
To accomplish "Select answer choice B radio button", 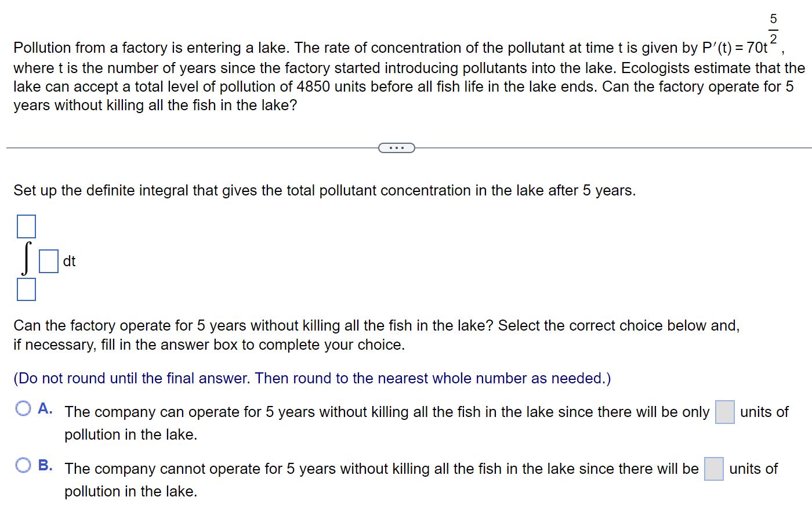I will pos(23,464).
